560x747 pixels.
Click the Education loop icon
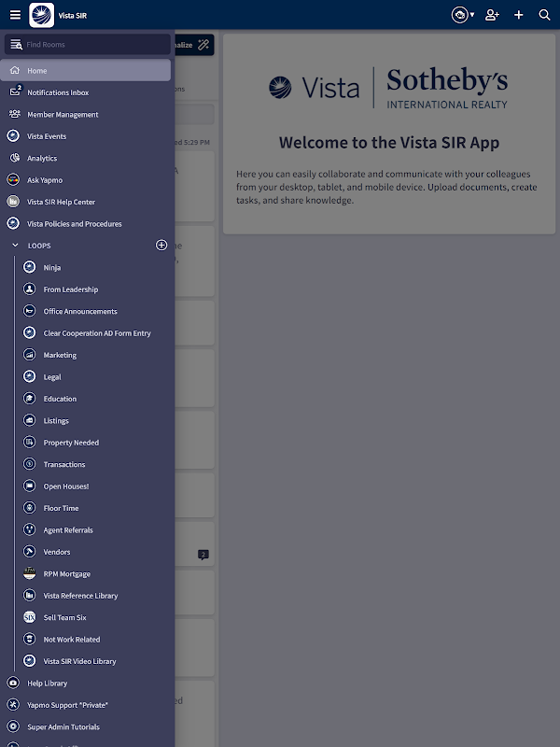[x=30, y=399]
